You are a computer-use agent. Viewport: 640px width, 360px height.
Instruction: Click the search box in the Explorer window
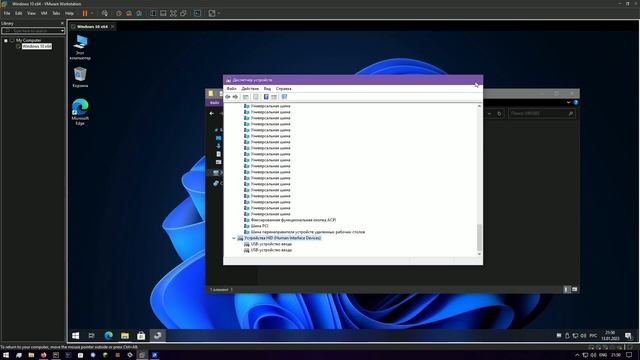tap(541, 113)
